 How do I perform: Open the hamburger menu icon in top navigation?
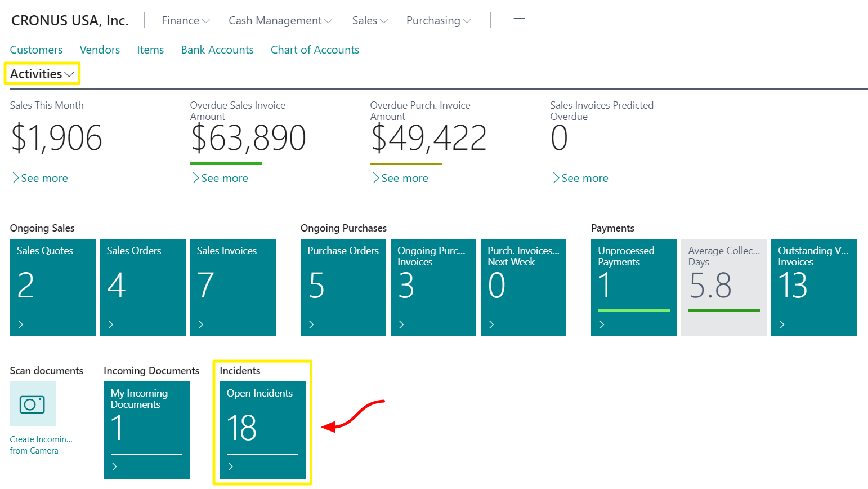[519, 21]
